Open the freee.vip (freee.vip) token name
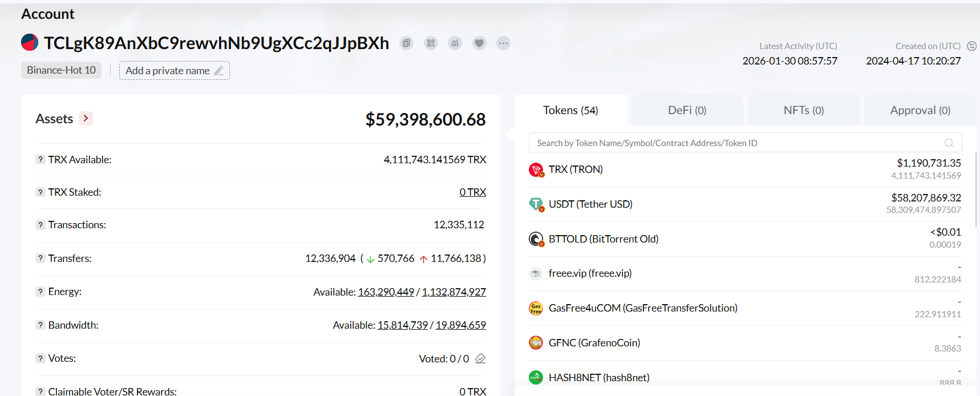980x396 pixels. pos(590,273)
